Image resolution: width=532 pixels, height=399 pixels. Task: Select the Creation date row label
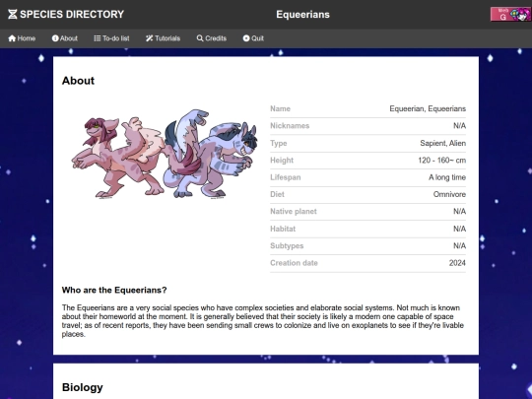click(294, 263)
